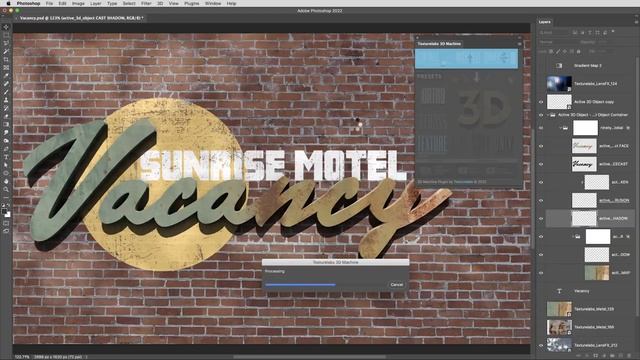Select the Vacancy.psd document tab
Viewport: 640px width, 360px height.
[x=81, y=18]
